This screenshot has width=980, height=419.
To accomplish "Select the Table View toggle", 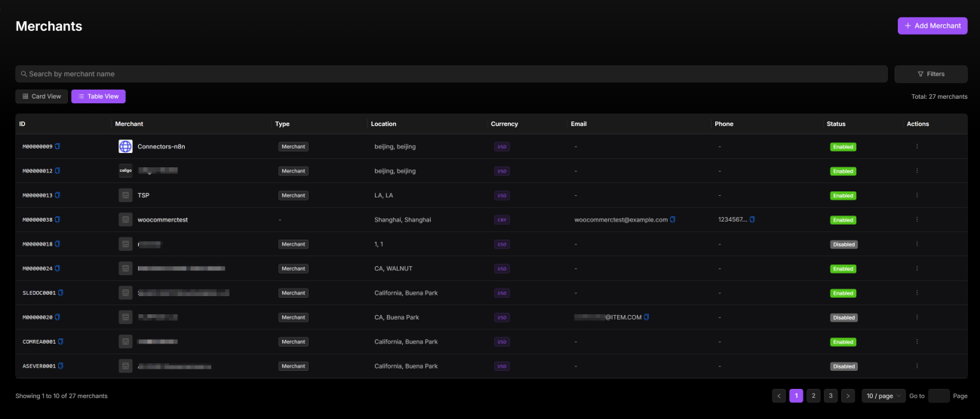I will tap(99, 96).
